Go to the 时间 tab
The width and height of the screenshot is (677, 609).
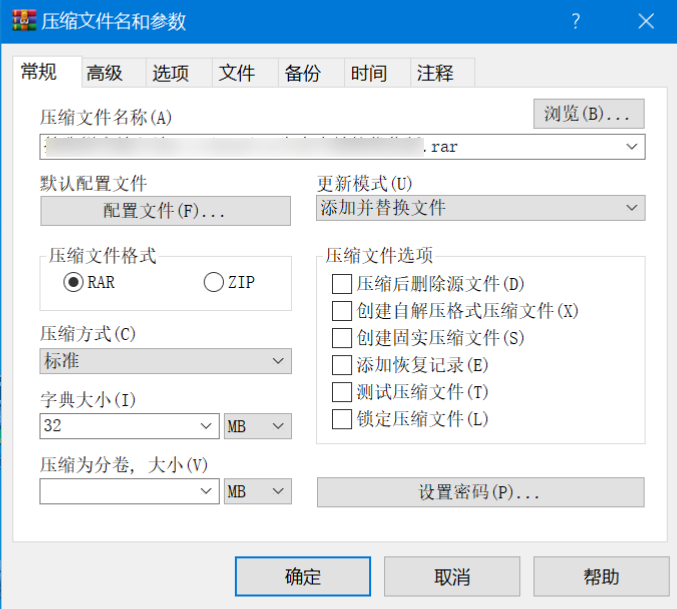(x=378, y=73)
